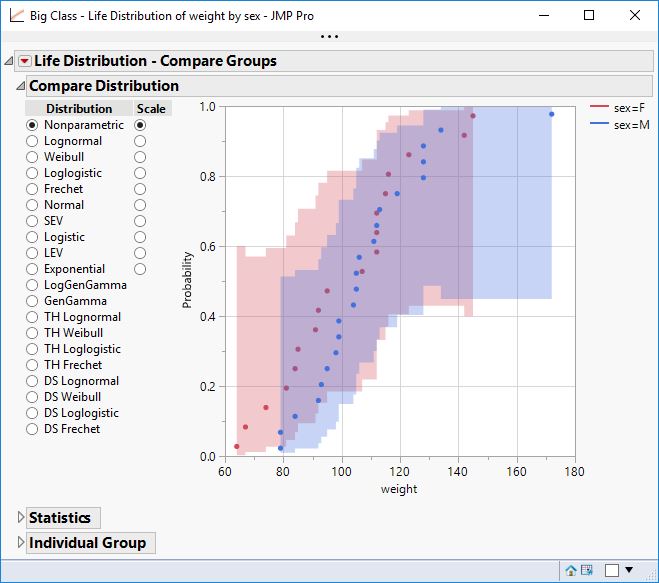Expand the Statistics section

21,517
